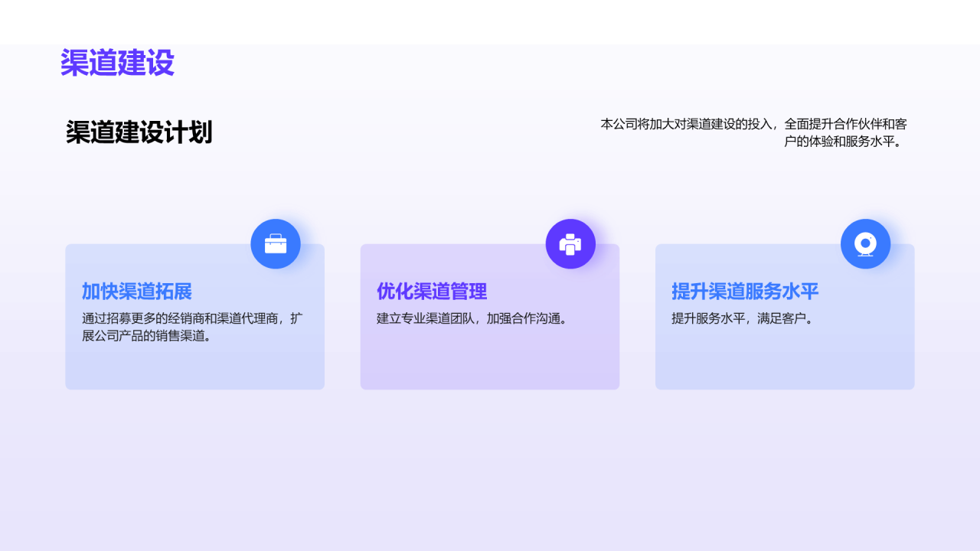
Task: Select the 提升渠道服务水平 heading
Action: (744, 292)
